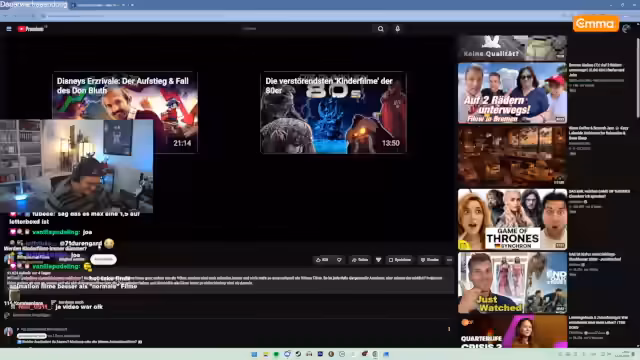Viewport: 640px width, 360px height.
Task: Click the search magnifier button
Action: [380, 29]
